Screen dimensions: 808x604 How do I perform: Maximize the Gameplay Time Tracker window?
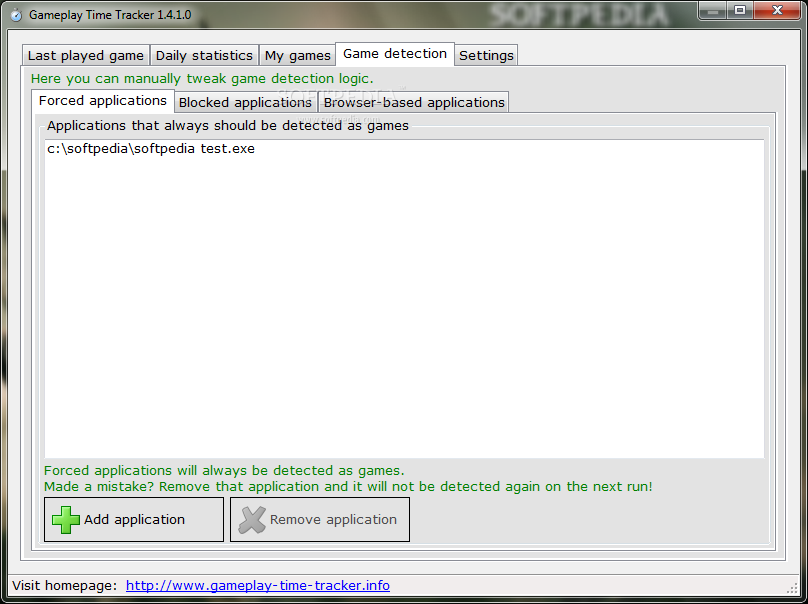(x=740, y=10)
